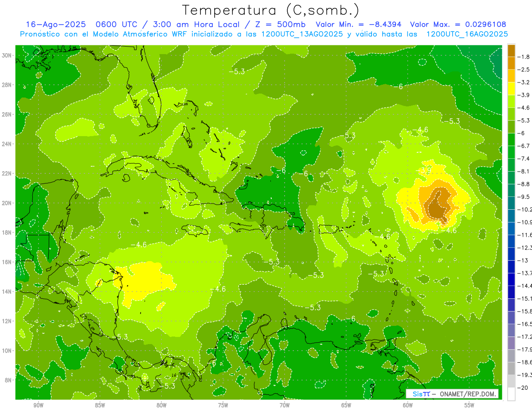
Task: Click the "60W" longitude label
Action: pos(408,405)
